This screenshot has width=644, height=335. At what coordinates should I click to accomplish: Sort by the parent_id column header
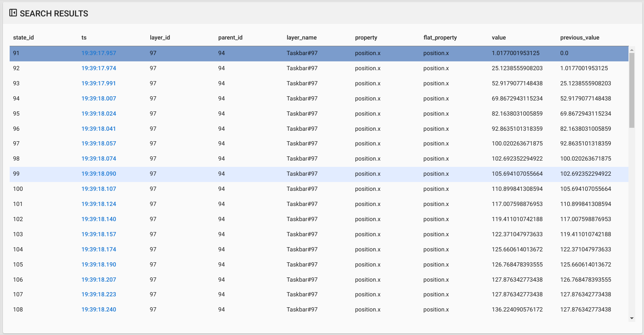(x=230, y=37)
